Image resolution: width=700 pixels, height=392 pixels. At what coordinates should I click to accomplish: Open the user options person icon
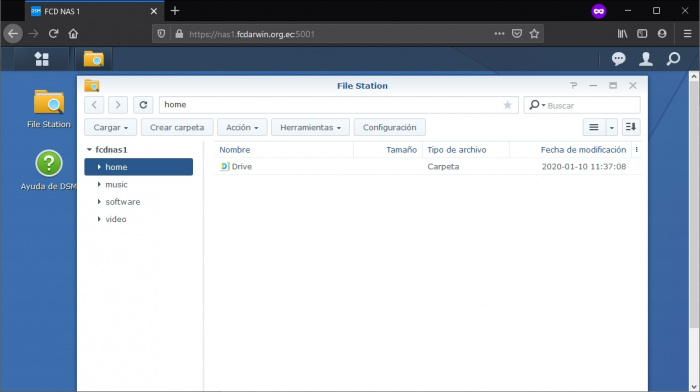click(646, 59)
